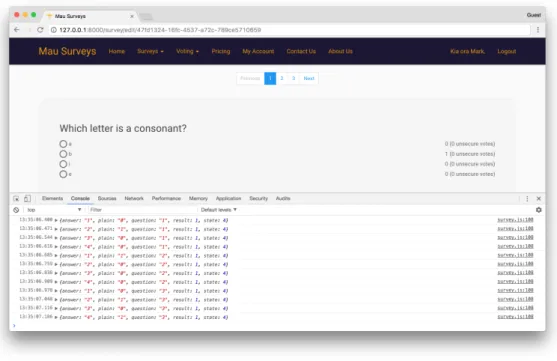Viewport: 557px width, 361px height.
Task: Switch to the Network tab
Action: (134, 199)
